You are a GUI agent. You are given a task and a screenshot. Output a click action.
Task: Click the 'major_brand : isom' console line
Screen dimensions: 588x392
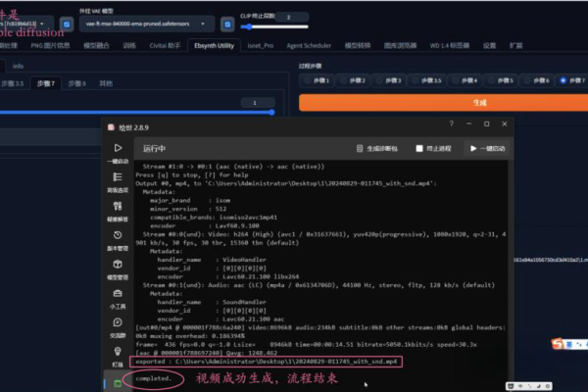[x=190, y=200]
